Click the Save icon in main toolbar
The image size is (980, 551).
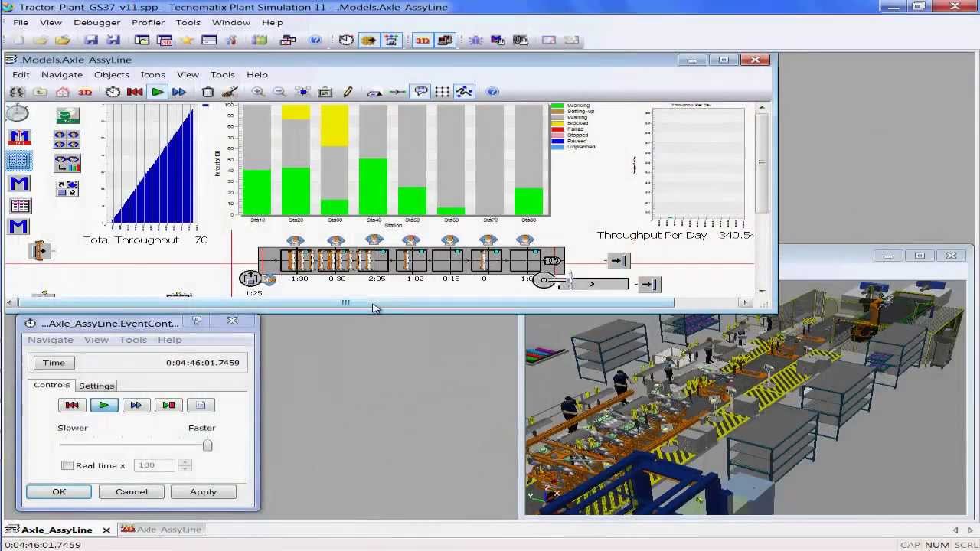(91, 41)
